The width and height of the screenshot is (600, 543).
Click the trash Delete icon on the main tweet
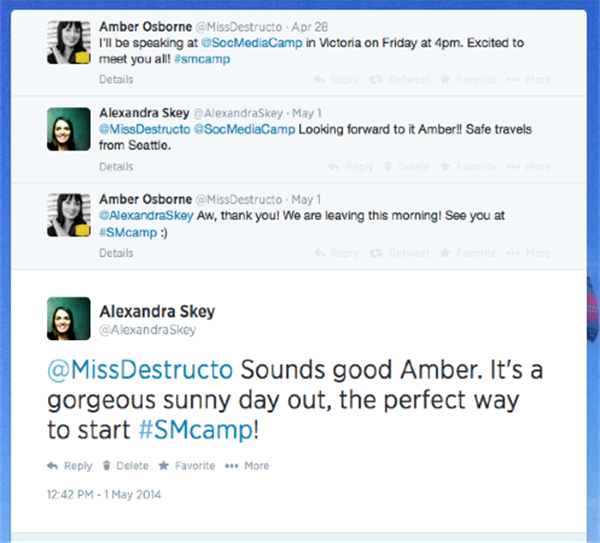tap(107, 465)
